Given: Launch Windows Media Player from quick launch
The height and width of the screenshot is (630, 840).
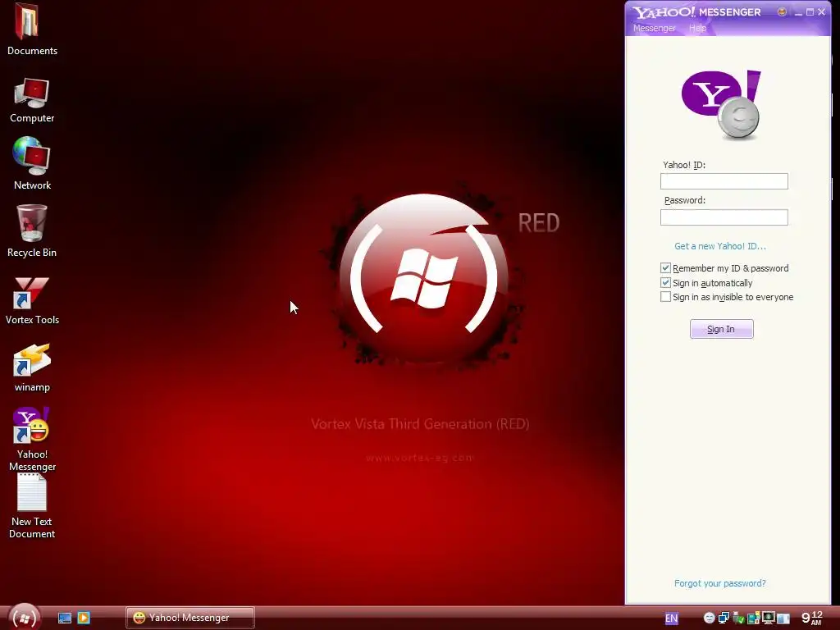Looking at the screenshot, I should coord(84,618).
